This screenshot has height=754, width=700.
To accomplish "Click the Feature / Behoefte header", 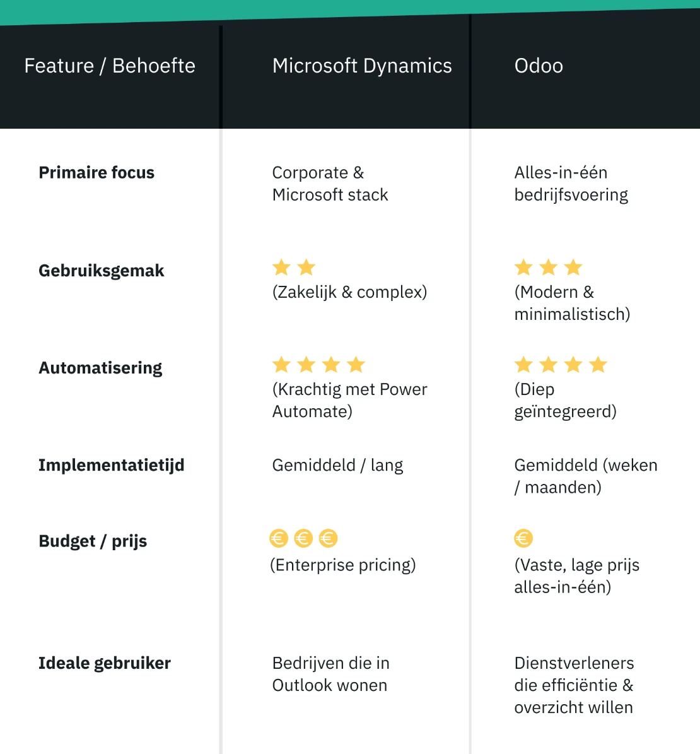I will [110, 66].
